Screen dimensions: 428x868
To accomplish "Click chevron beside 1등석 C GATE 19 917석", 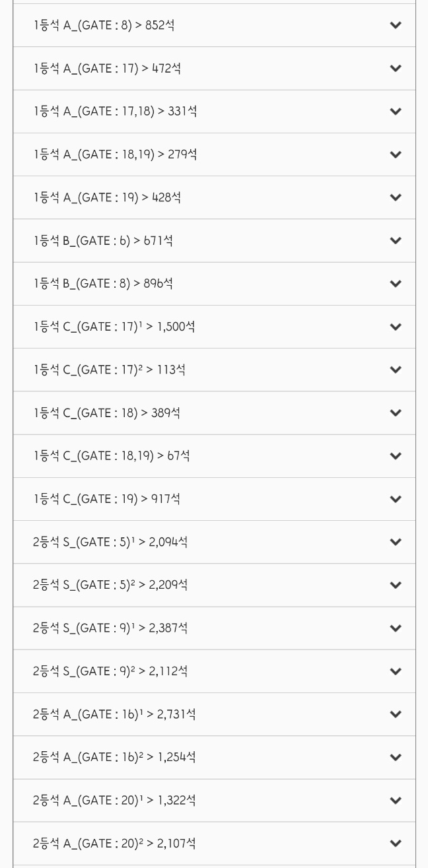I will [x=396, y=499].
